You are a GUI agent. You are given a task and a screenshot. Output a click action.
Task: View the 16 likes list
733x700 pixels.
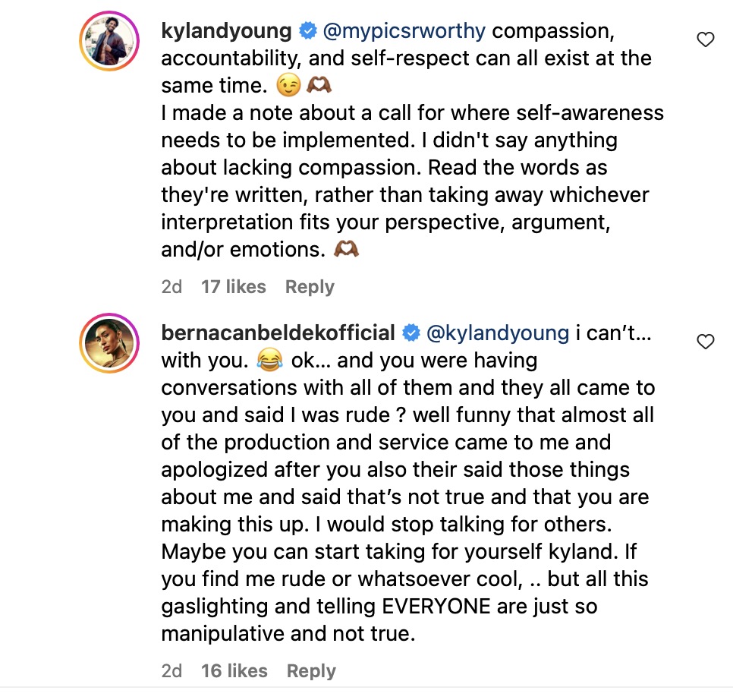pos(234,671)
